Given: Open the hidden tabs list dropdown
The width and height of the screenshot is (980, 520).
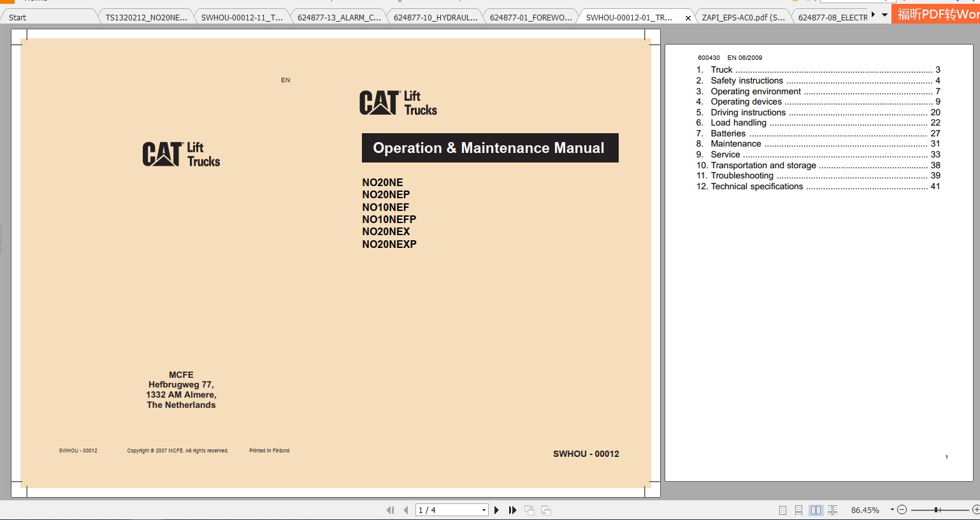Looking at the screenshot, I should [x=884, y=14].
